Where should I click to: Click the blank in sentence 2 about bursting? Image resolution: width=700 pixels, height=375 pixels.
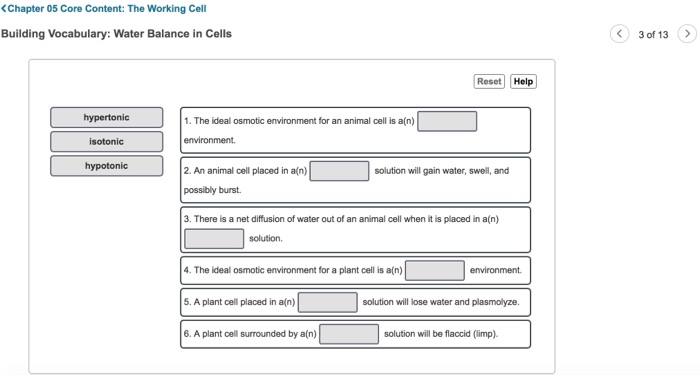coord(339,171)
